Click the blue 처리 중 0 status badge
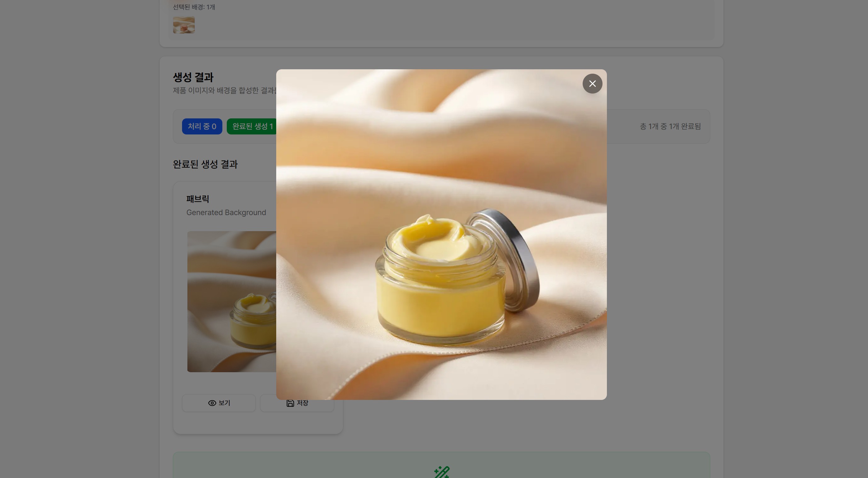This screenshot has width=868, height=478. 202,126
